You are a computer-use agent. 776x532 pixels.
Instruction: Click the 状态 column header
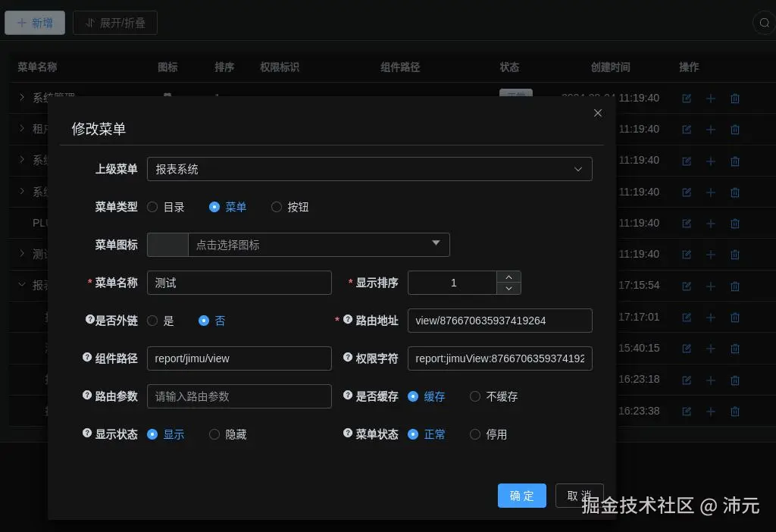pos(509,67)
